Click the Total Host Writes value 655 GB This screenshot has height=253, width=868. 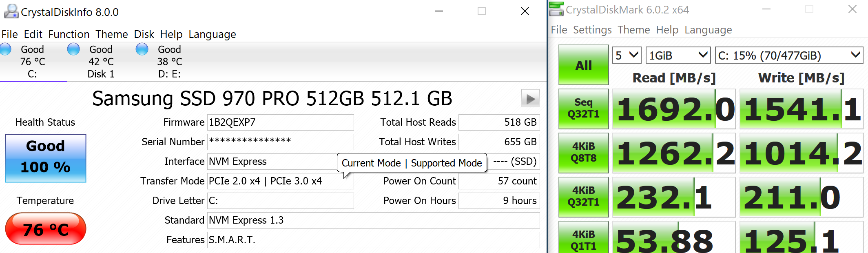499,142
